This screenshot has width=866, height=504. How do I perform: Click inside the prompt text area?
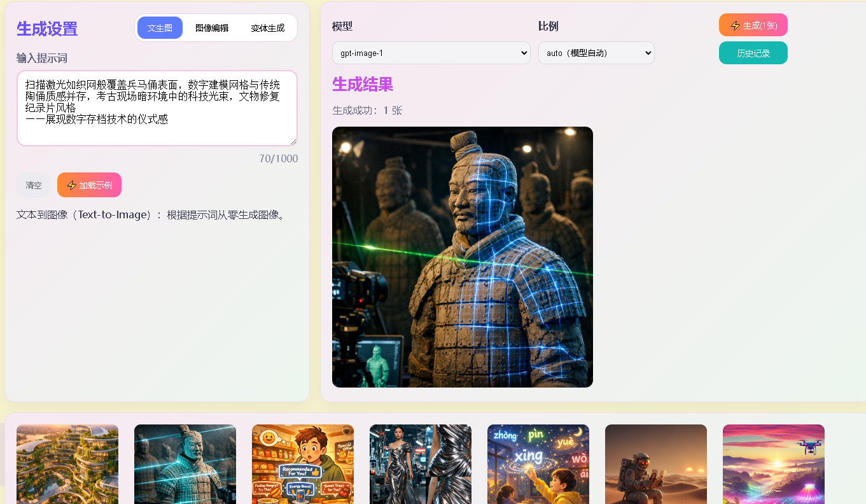pos(157,108)
